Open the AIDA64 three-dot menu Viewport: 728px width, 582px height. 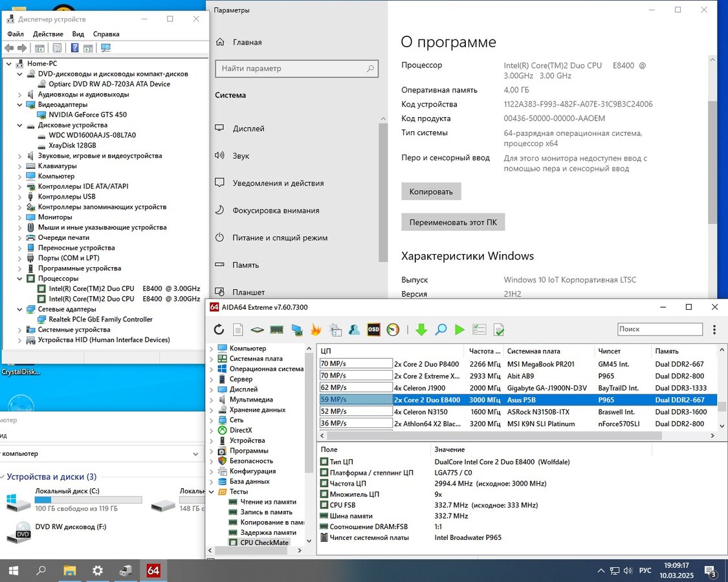[714, 330]
